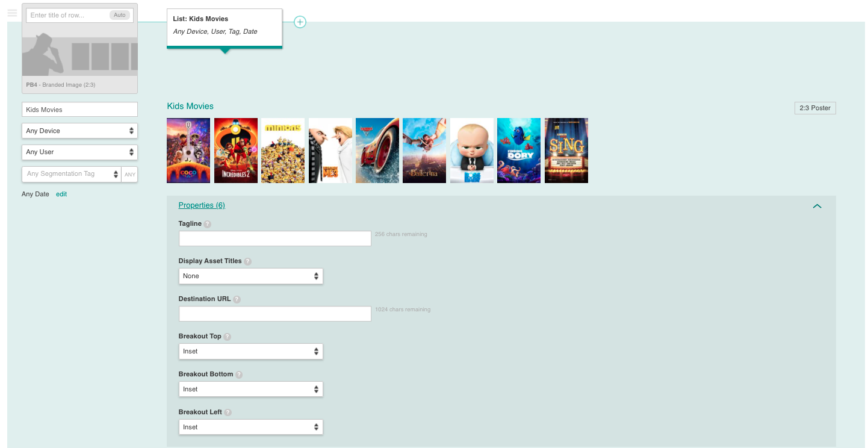Open help for Display Asset Titles
Screen dimensions: 868x448
point(247,261)
